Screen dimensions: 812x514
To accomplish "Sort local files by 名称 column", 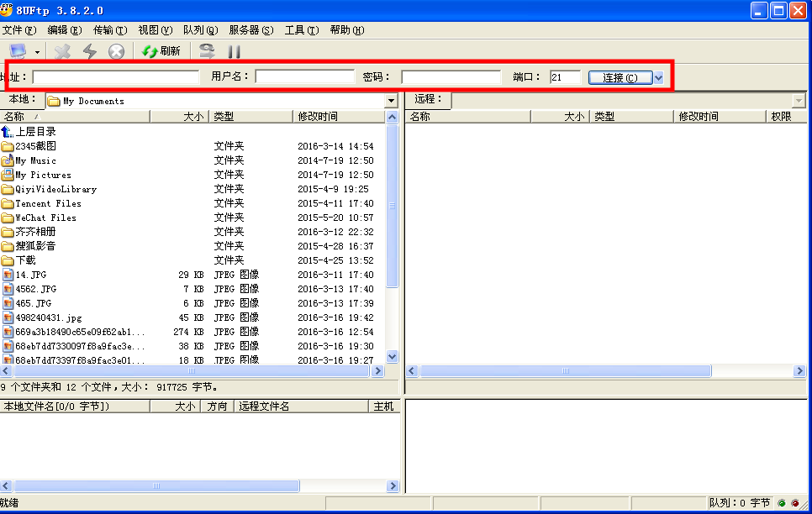I will click(x=75, y=117).
